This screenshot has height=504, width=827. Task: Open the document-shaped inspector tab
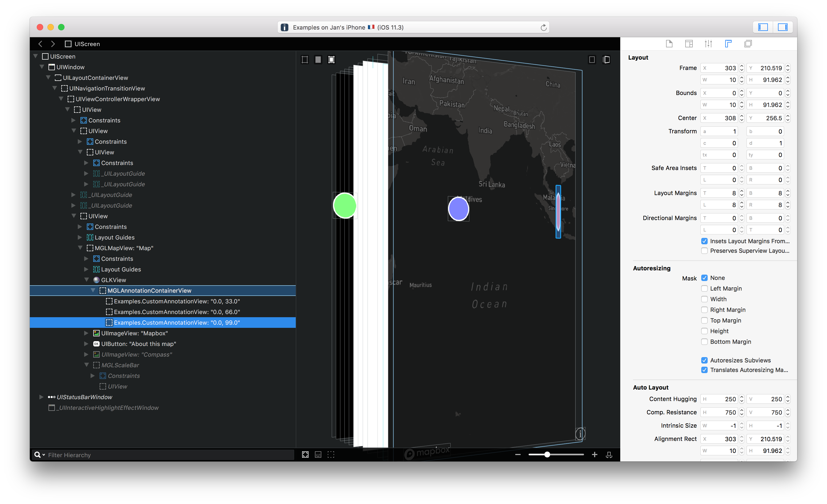(669, 44)
